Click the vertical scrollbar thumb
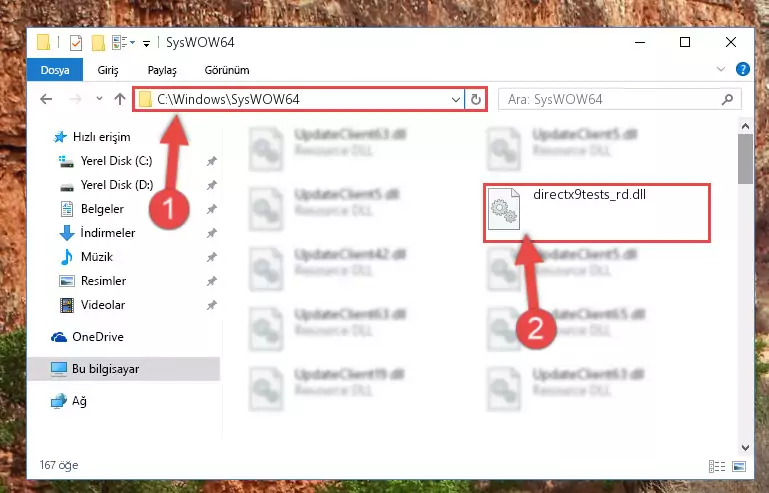The width and height of the screenshot is (769, 493). coord(745,159)
